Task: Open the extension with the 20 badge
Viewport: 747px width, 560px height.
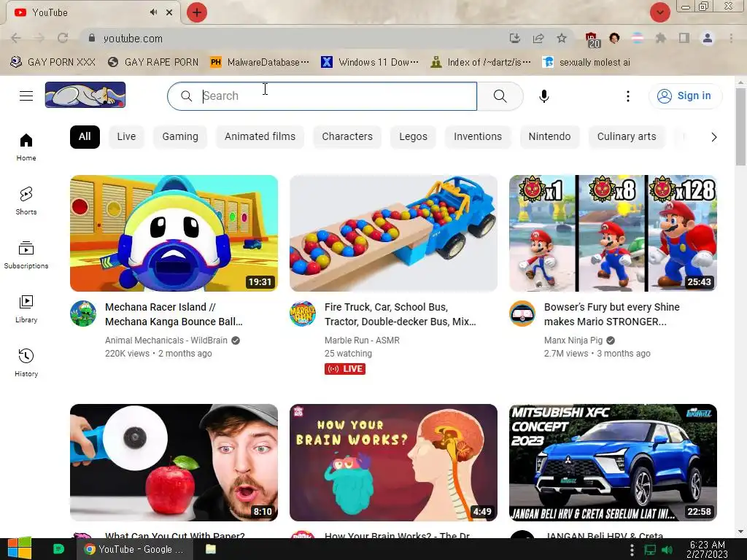Action: (592, 39)
